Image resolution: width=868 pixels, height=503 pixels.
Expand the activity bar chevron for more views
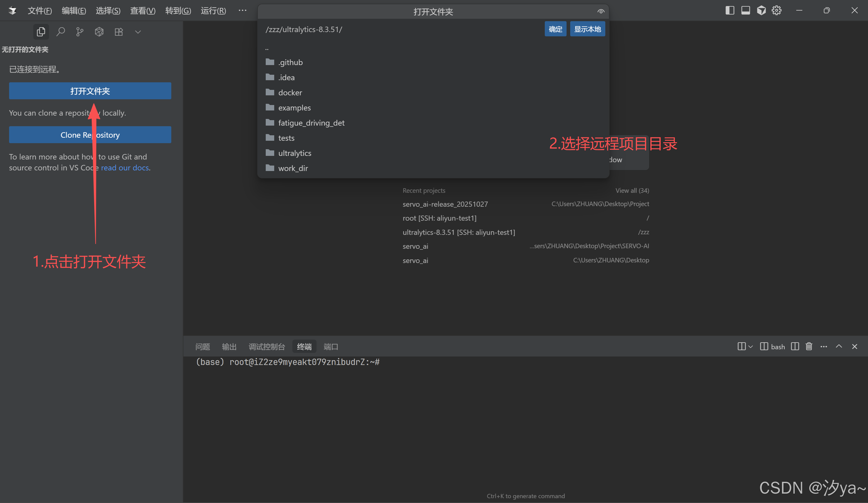138,32
